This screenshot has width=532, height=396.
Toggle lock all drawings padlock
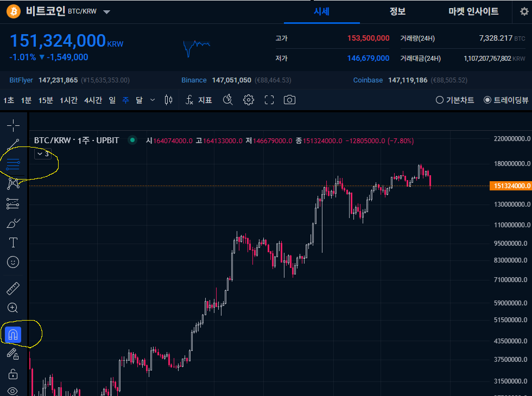pos(13,374)
